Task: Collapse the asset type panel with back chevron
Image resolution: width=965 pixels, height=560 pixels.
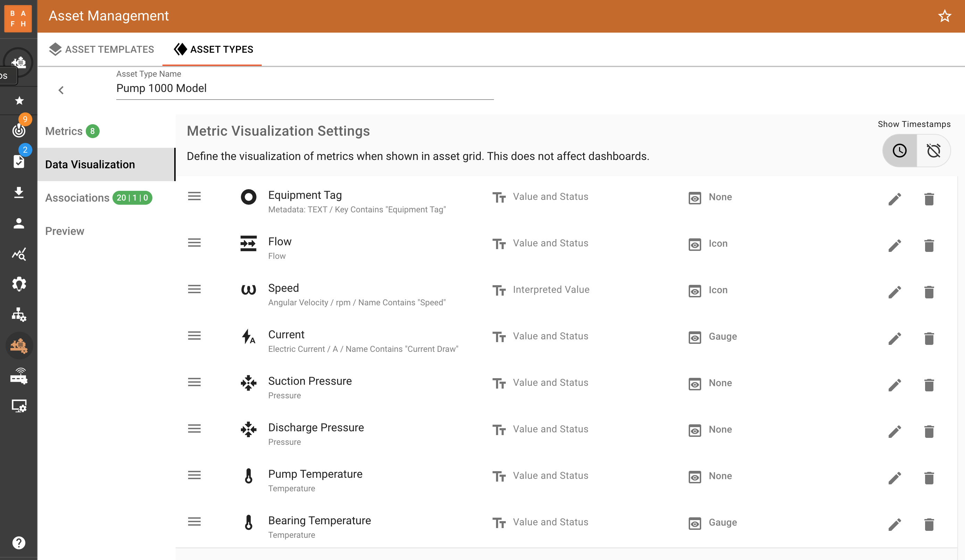Action: coord(61,90)
